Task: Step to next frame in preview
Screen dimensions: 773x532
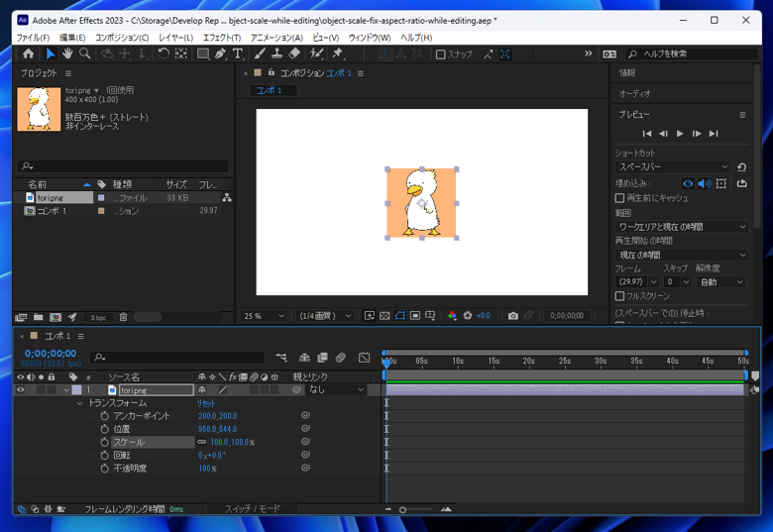Action: (696, 134)
